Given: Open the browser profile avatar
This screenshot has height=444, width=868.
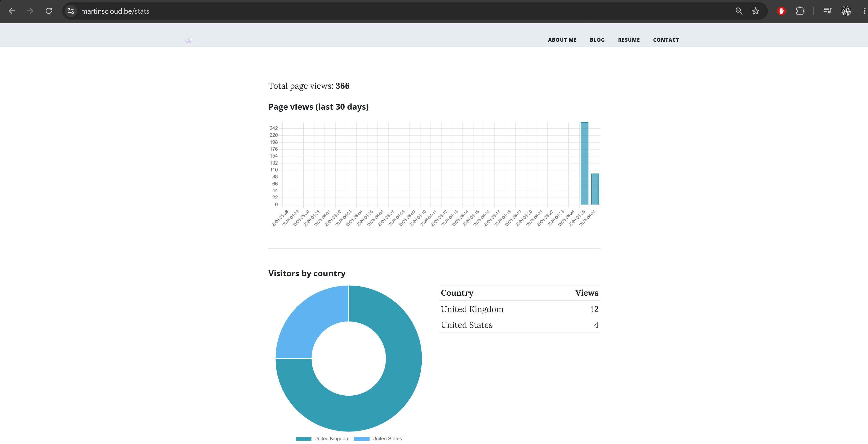Looking at the screenshot, I should click(x=846, y=11).
